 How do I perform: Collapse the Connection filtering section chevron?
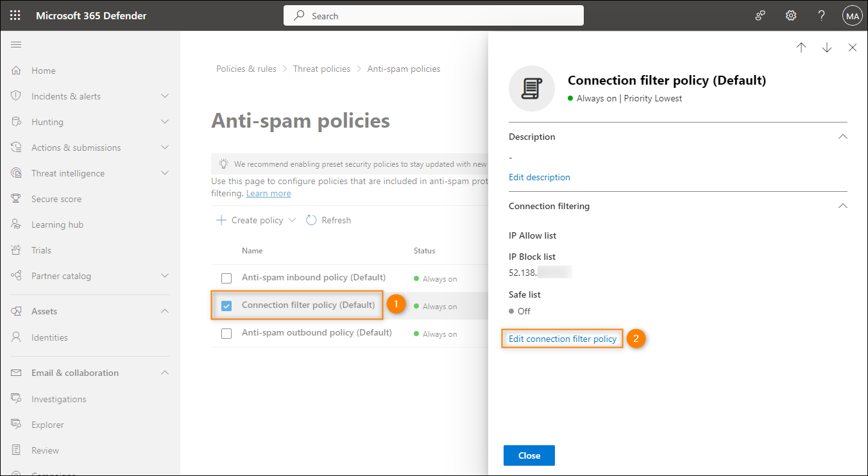843,206
